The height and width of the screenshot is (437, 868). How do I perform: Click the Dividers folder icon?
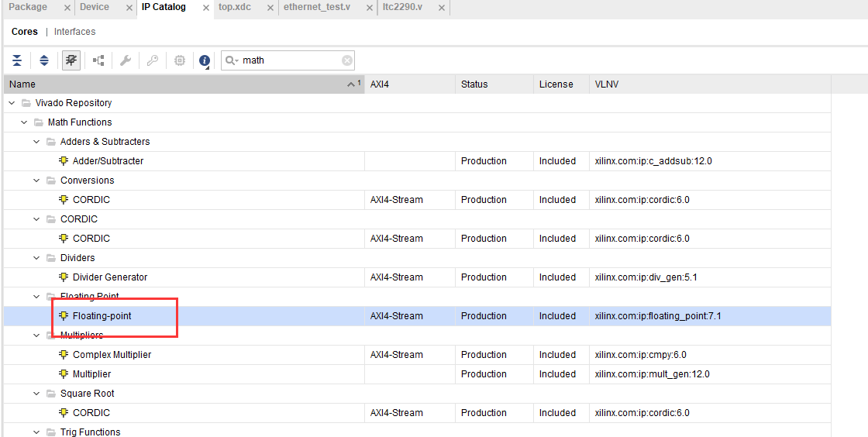[x=51, y=258]
